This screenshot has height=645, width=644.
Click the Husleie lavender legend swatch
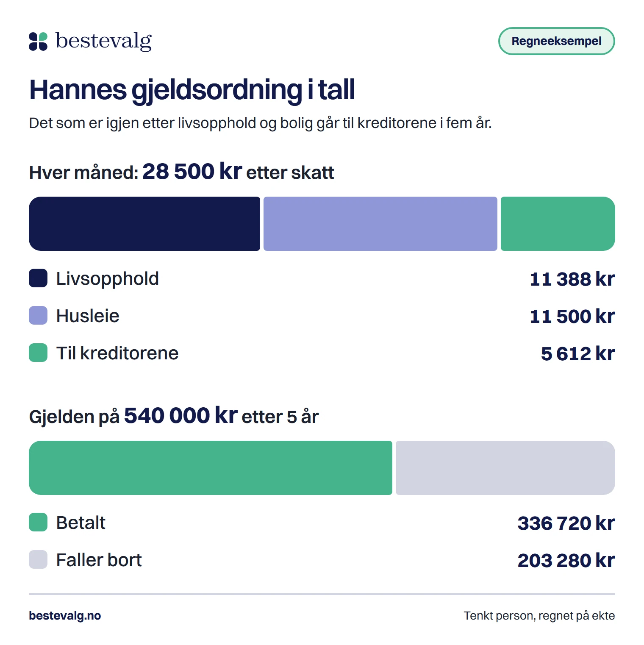pyautogui.click(x=38, y=315)
